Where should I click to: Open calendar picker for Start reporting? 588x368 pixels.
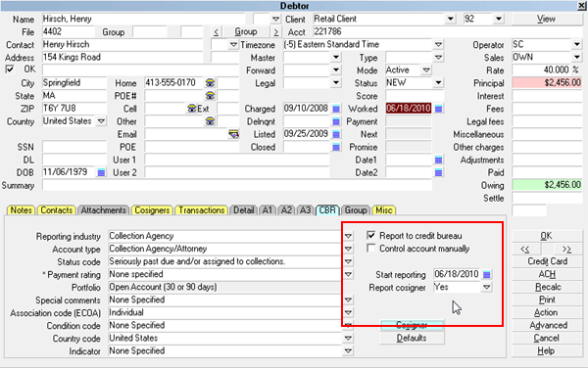pos(487,275)
